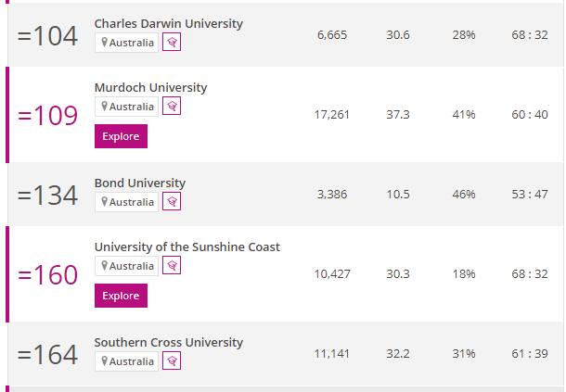Select the =160 rank number
This screenshot has height=392, width=566.
(x=48, y=275)
